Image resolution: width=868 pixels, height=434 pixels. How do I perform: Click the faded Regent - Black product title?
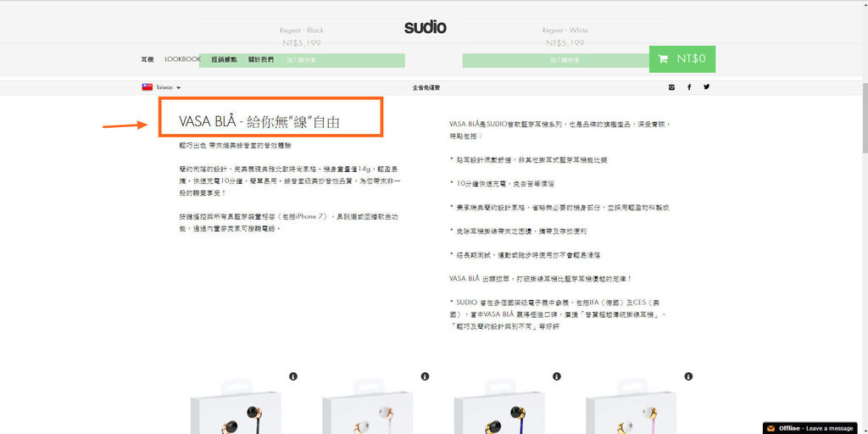pyautogui.click(x=302, y=31)
